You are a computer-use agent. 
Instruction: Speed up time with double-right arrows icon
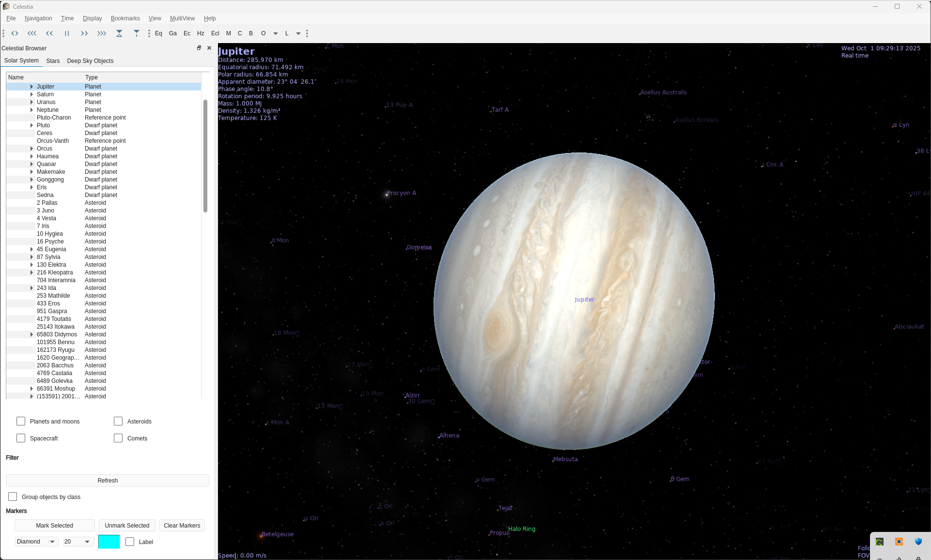84,33
